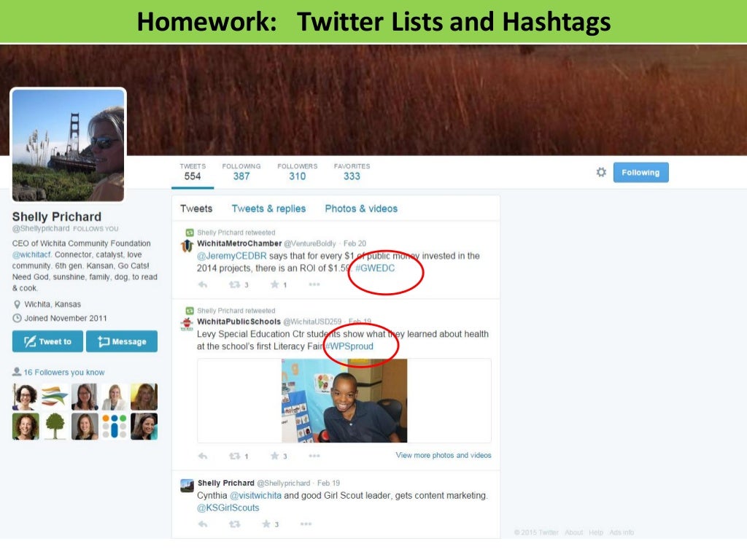This screenshot has height=560, width=747.
Task: Open the gear settings icon near Following
Action: point(601,172)
